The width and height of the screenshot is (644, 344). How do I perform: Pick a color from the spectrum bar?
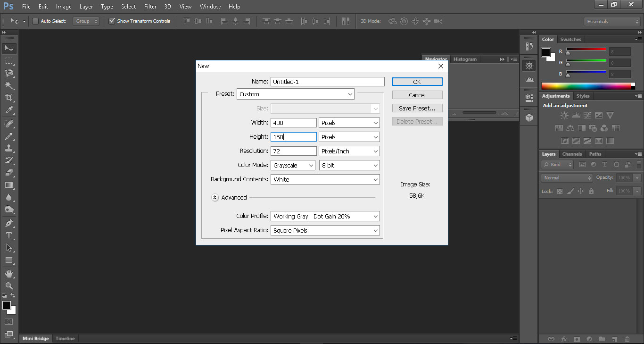point(586,86)
